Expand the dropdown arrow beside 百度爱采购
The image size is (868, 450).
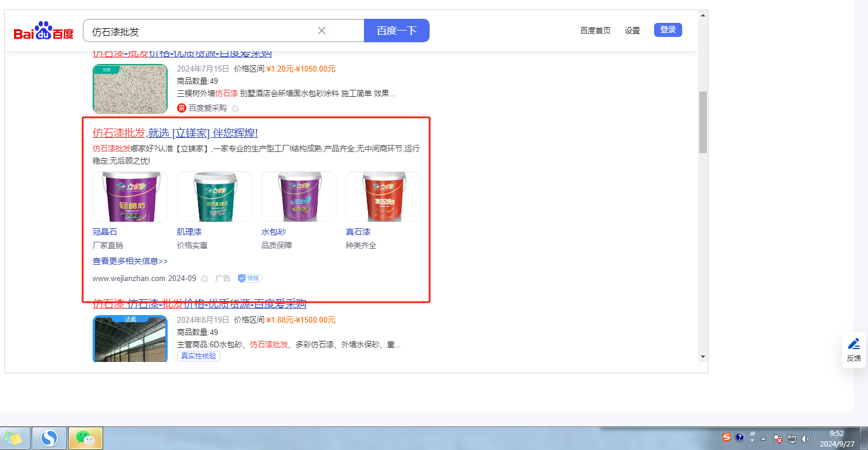pos(235,109)
